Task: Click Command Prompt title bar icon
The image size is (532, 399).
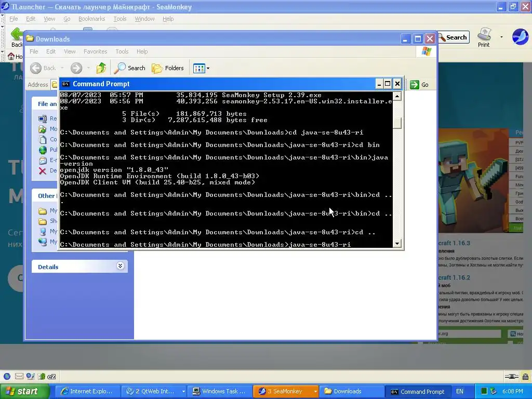Action: pyautogui.click(x=66, y=84)
